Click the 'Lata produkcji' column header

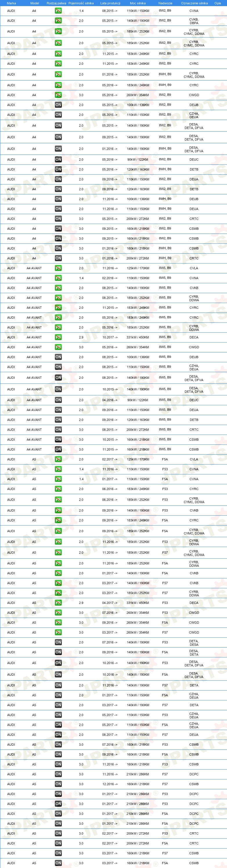tap(110, 3)
